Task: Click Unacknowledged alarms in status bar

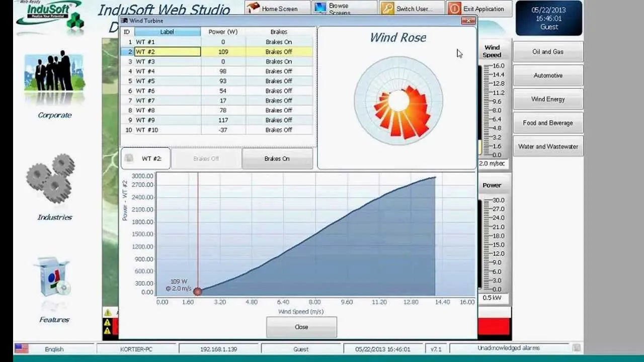Action: click(509, 348)
